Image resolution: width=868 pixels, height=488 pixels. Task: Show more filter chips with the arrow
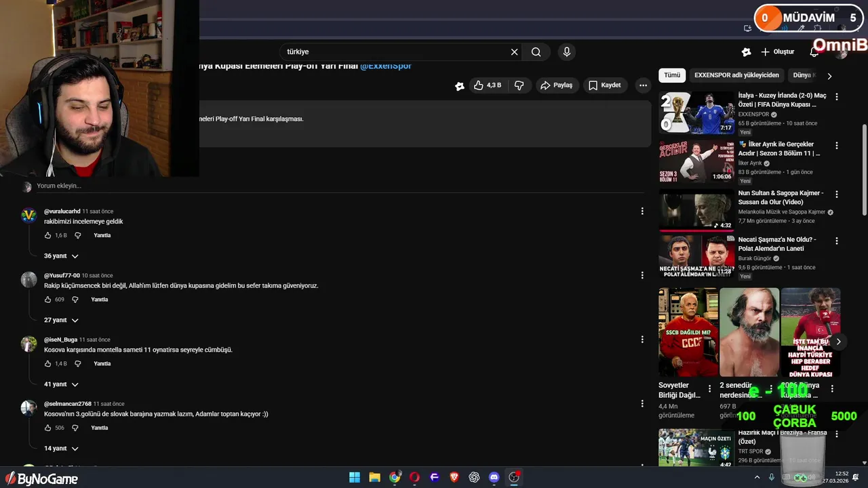click(829, 76)
